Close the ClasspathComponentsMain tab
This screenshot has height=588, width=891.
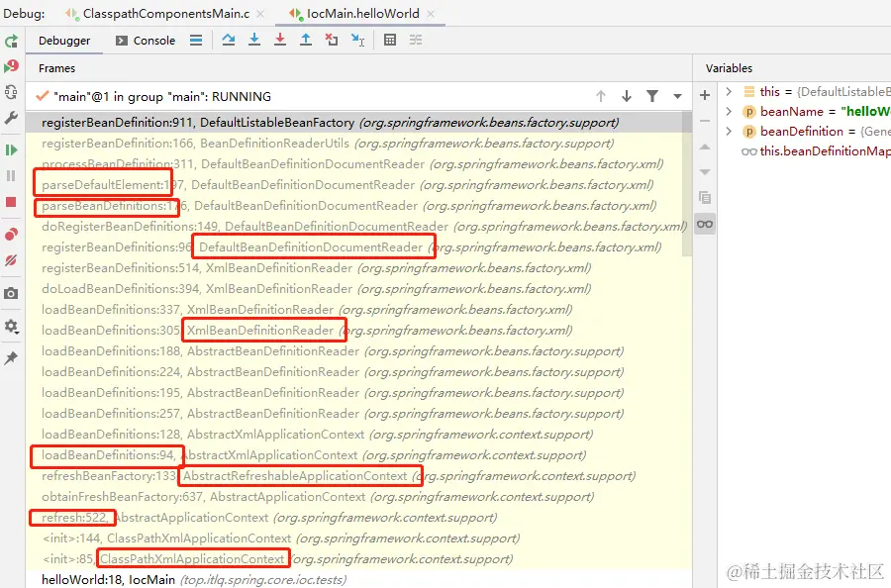(260, 14)
